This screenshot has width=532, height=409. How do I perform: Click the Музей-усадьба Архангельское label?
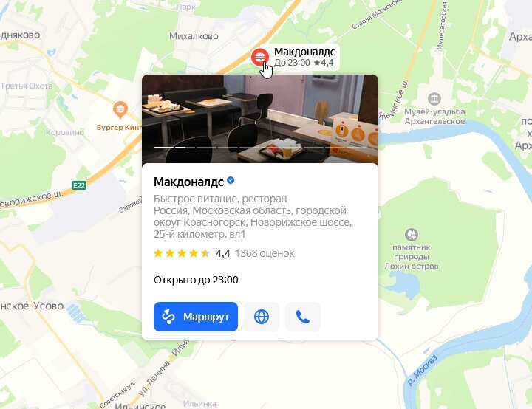(434, 117)
